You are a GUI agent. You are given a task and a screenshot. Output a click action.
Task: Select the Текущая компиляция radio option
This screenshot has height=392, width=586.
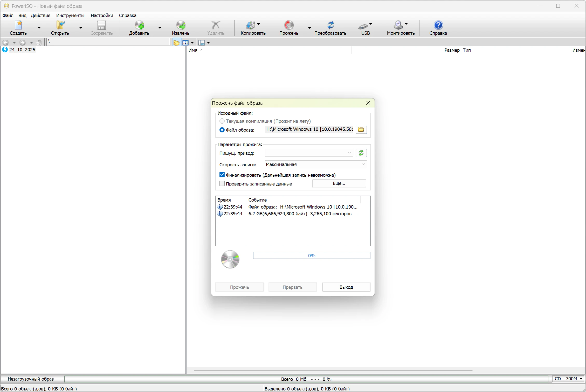pos(222,121)
